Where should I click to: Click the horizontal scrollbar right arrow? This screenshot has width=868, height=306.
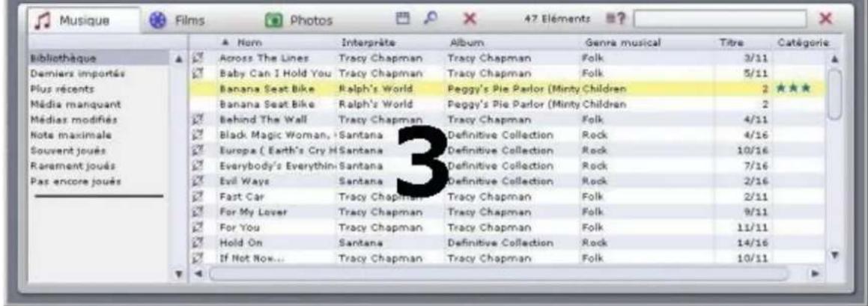tap(814, 274)
